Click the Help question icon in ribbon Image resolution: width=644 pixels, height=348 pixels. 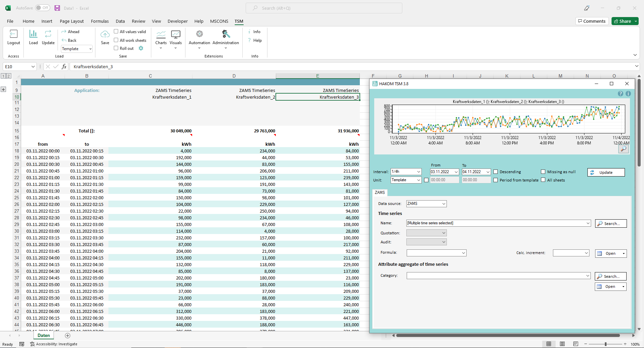pyautogui.click(x=250, y=40)
